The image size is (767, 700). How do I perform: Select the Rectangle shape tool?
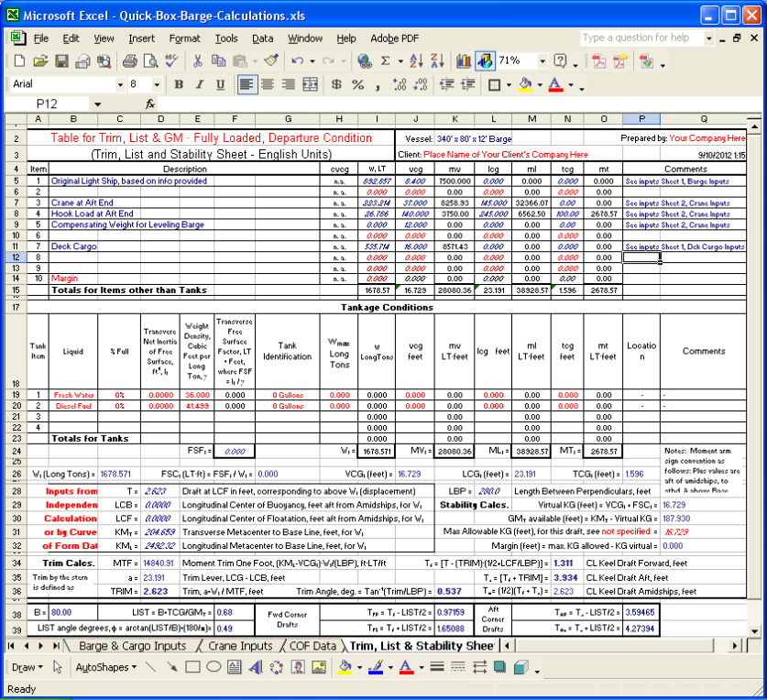(x=192, y=667)
